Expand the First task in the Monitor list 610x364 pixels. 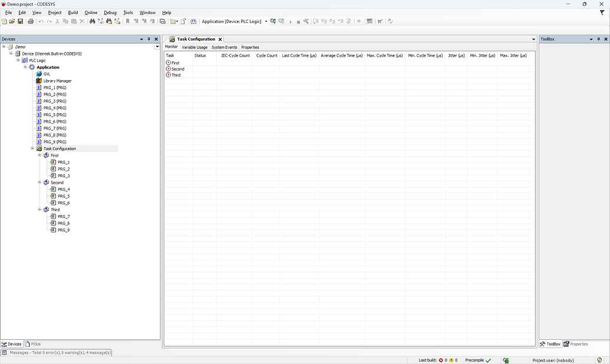pos(169,62)
